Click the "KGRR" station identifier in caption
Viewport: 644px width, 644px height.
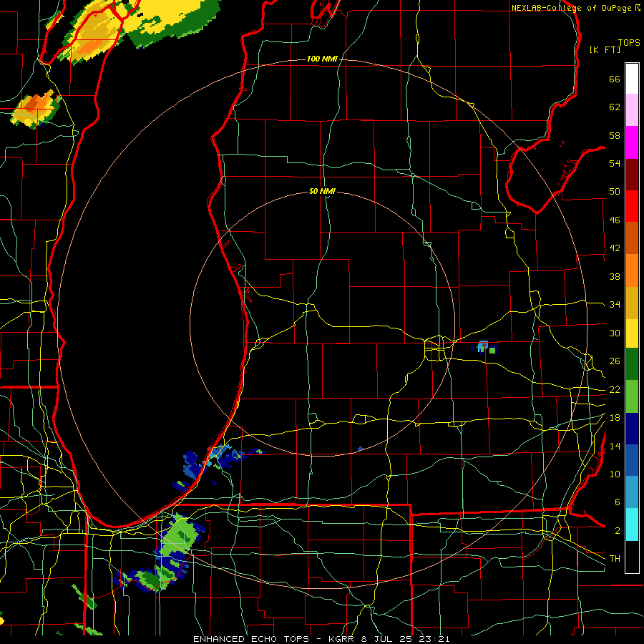343,639
